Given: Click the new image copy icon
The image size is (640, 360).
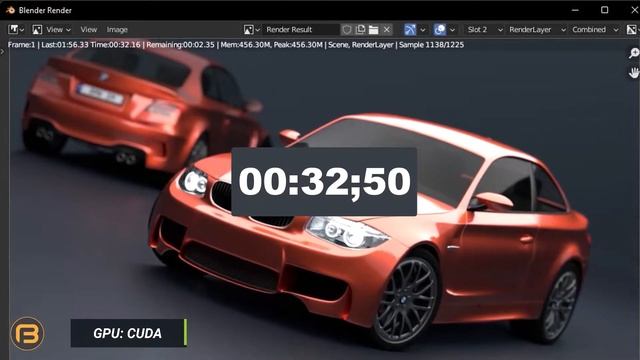Looking at the screenshot, I should [x=360, y=29].
